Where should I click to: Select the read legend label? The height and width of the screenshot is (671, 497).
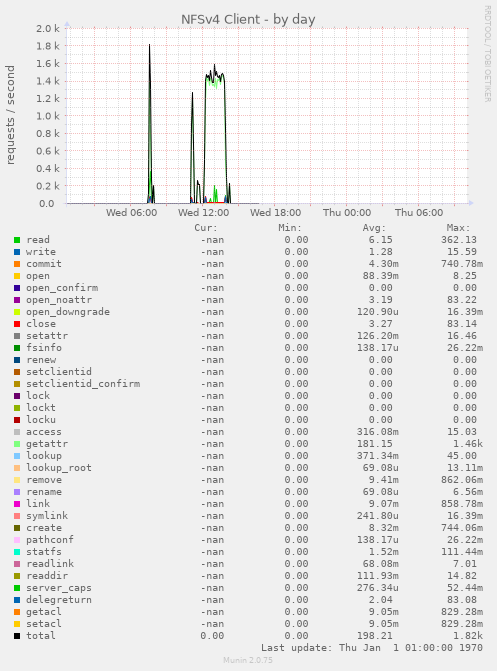click(38, 240)
